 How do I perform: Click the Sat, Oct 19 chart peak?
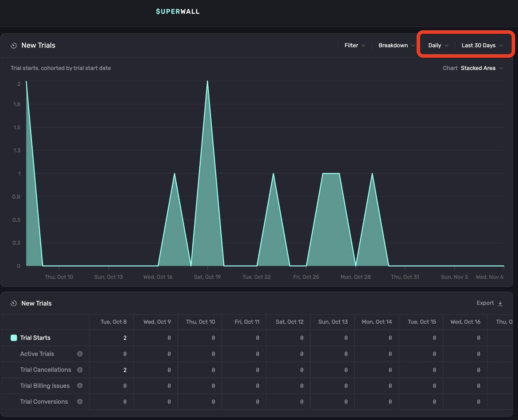click(208, 82)
